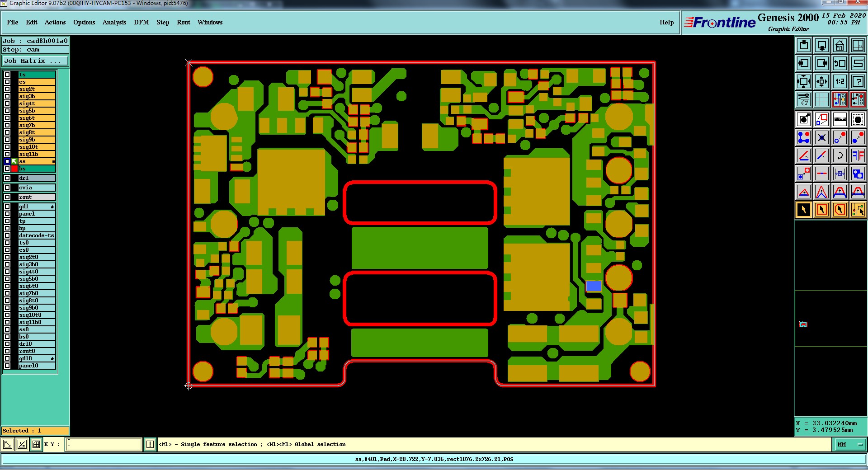The image size is (868, 470).
Task: Open the Help menu
Action: point(666,22)
